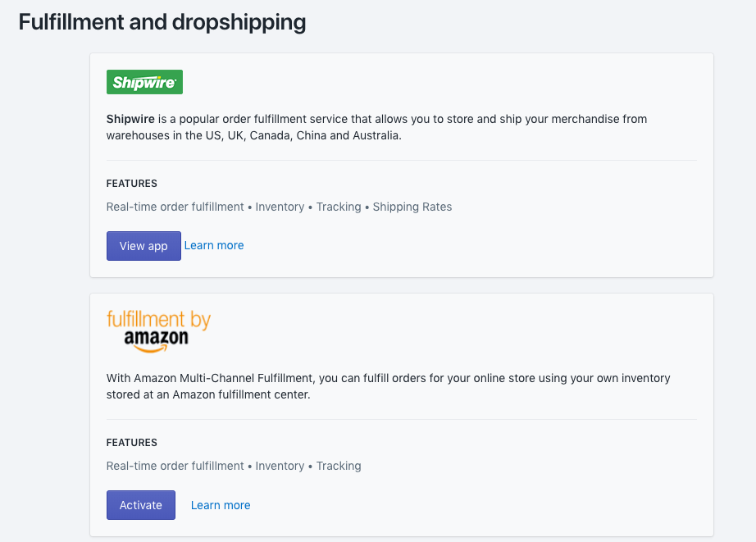This screenshot has height=542, width=756.
Task: Follow Learn more link beside Activate
Action: (x=221, y=505)
